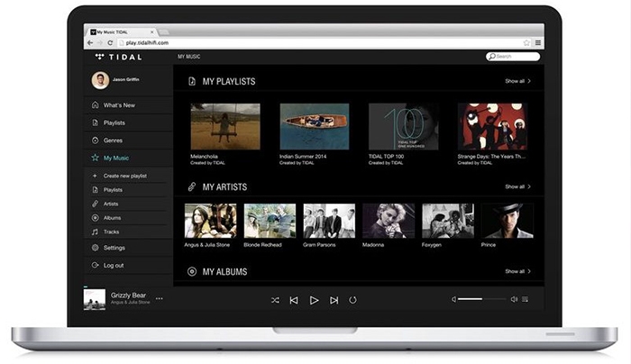Click the My Albums disc icon
This screenshot has width=631, height=364.
(192, 272)
